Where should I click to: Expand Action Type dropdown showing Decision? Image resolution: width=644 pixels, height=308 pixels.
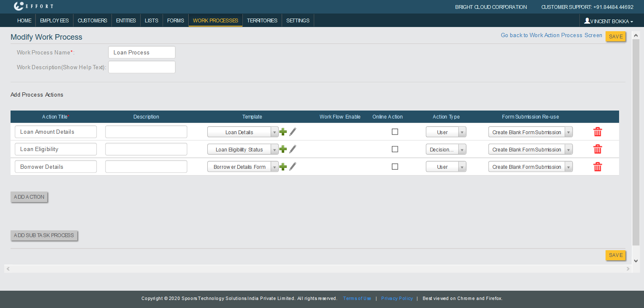446,149
